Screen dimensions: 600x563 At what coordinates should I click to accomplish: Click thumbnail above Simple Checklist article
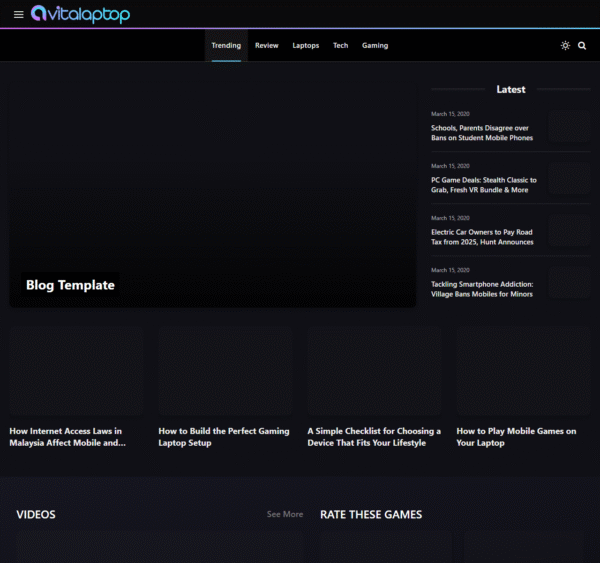pos(374,370)
